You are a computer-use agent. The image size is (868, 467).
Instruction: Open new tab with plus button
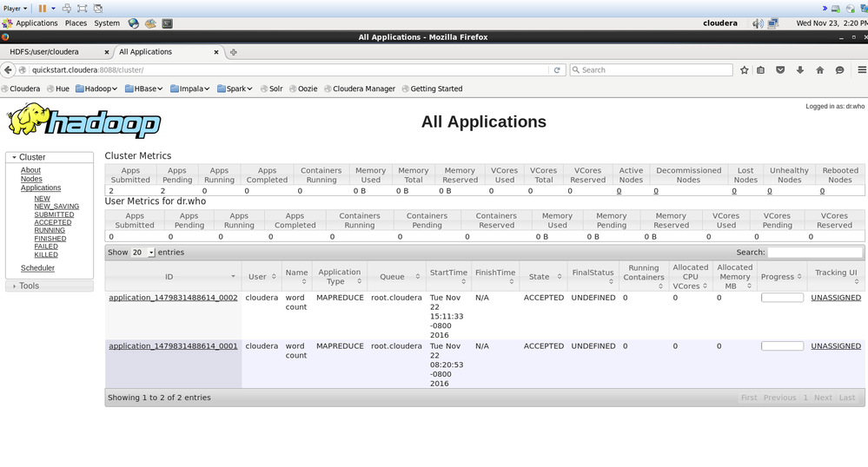click(x=234, y=52)
